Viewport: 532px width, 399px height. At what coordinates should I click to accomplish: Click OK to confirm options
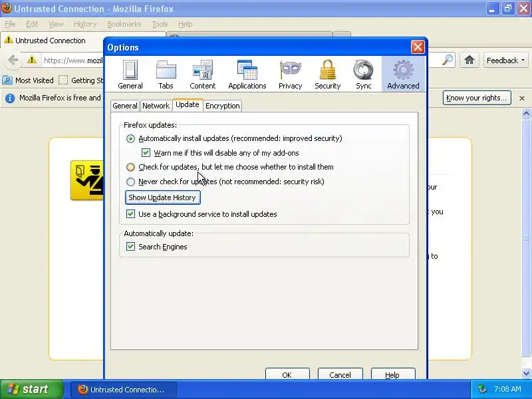(x=287, y=374)
